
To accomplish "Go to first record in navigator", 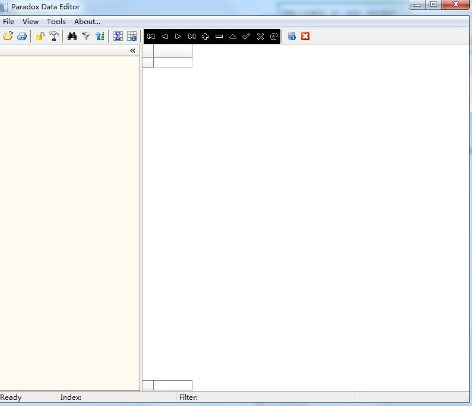I will click(151, 36).
